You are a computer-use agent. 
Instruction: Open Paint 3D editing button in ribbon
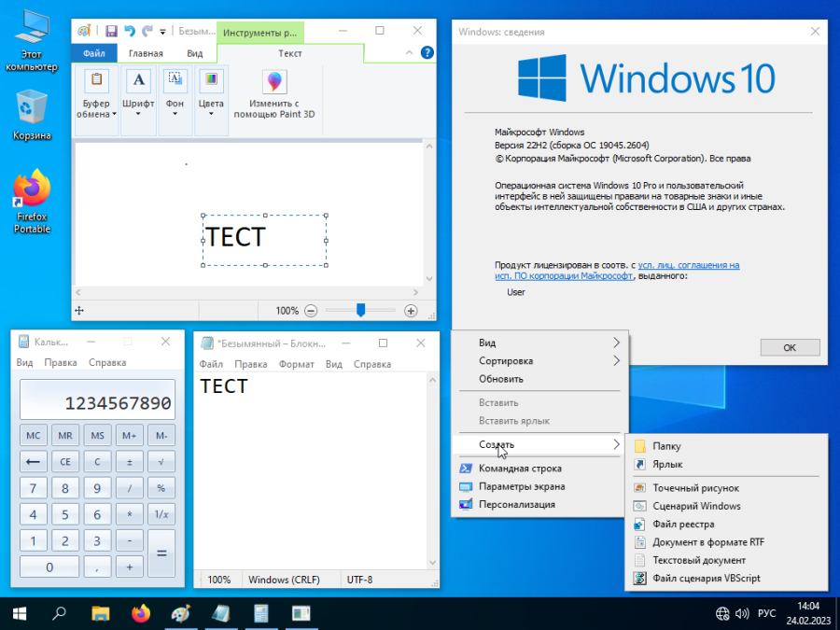point(274,94)
